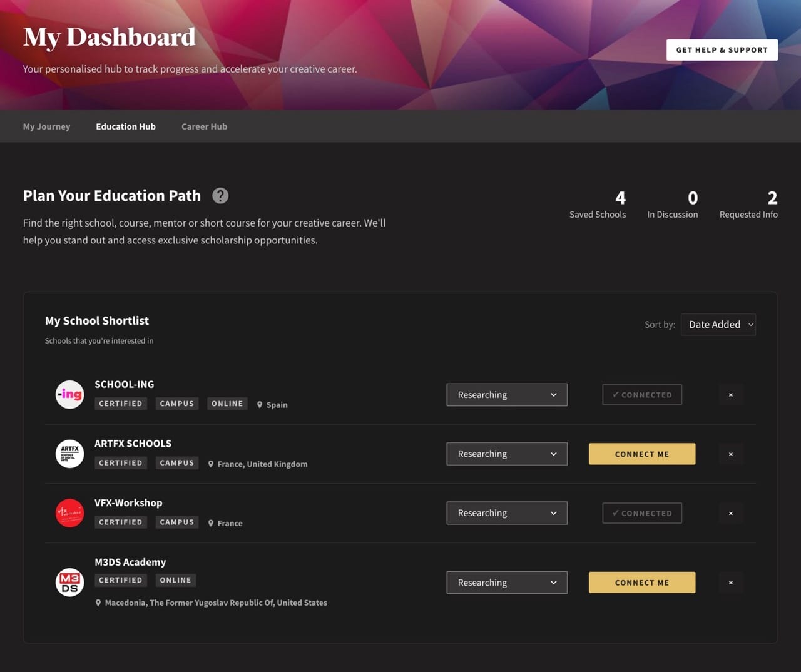Open the SCHOOL-ING logo
The width and height of the screenshot is (801, 672).
pyautogui.click(x=69, y=395)
